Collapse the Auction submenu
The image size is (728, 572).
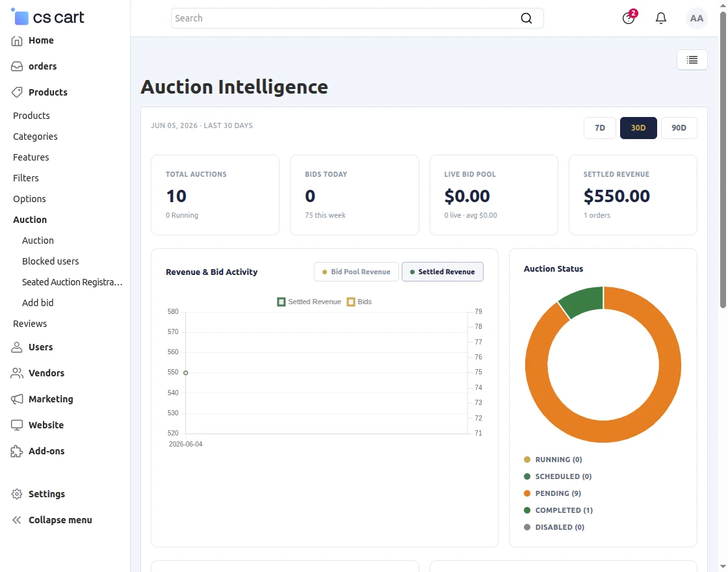[x=30, y=220]
